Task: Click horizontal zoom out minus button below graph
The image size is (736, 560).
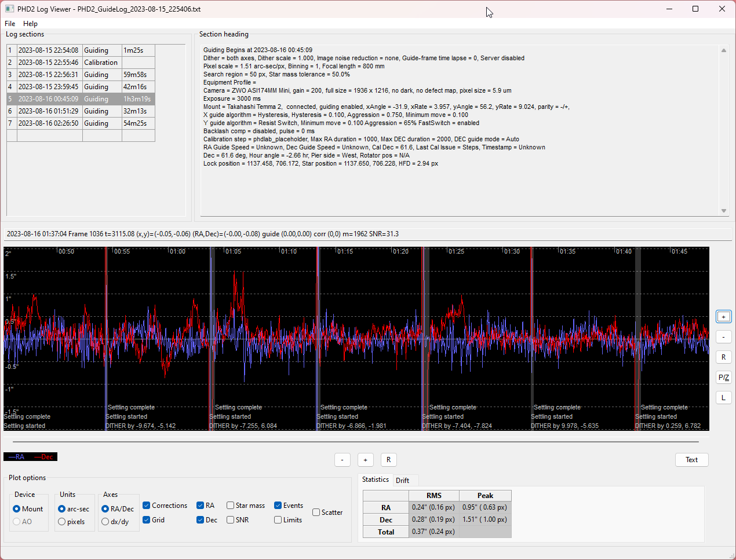Action: 342,460
